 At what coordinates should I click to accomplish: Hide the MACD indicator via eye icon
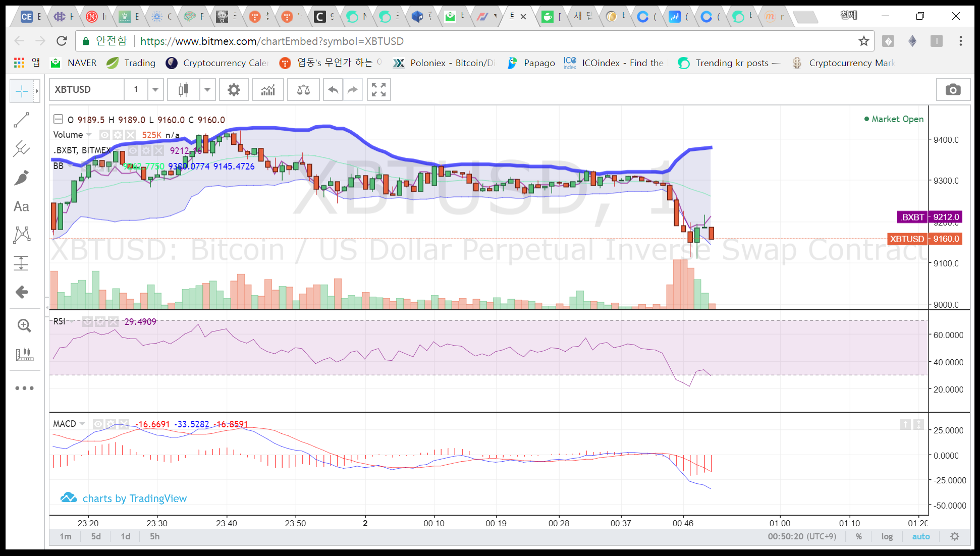(x=98, y=424)
